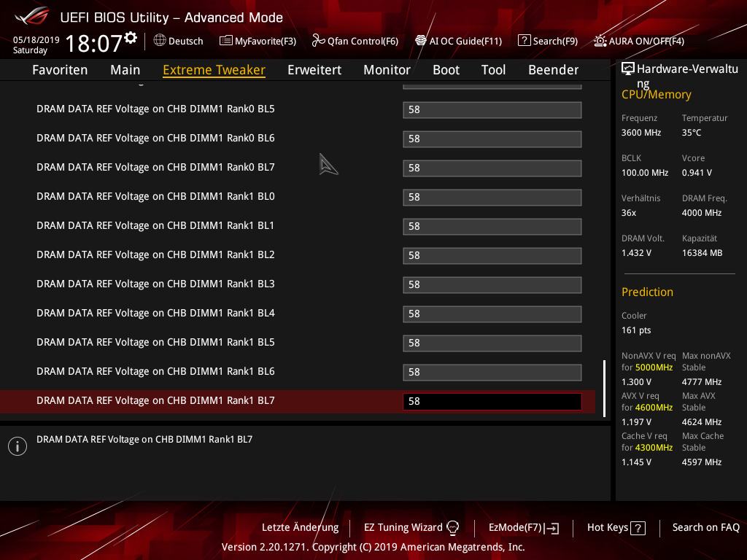Click the Rank1 BL3 voltage field

pos(492,285)
